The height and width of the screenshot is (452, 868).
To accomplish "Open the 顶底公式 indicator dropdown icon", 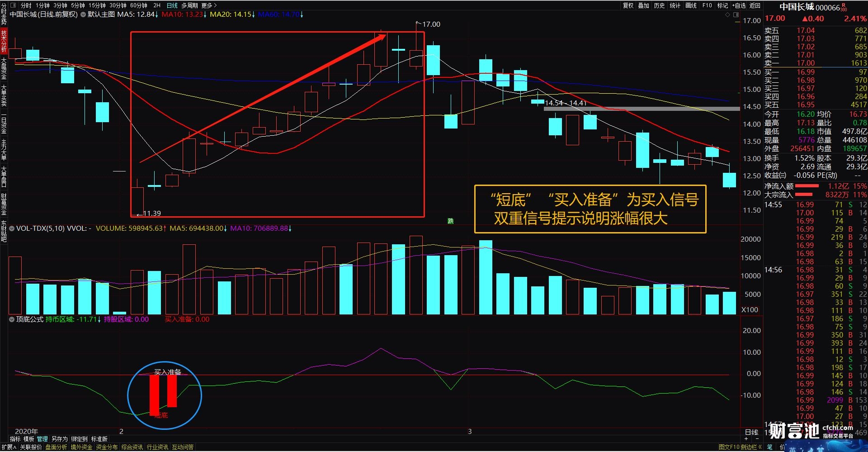I will pos(12,319).
